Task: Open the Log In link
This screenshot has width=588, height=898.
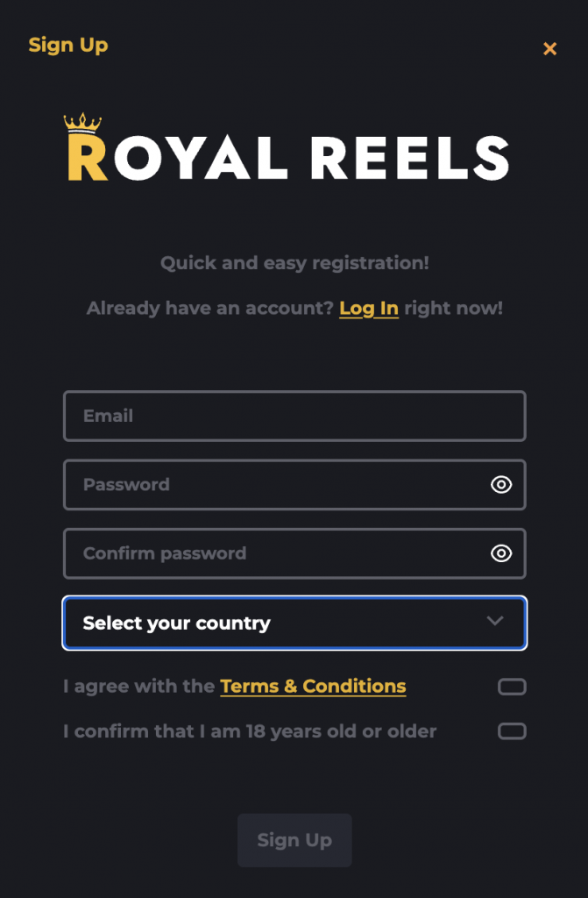Action: pos(369,308)
